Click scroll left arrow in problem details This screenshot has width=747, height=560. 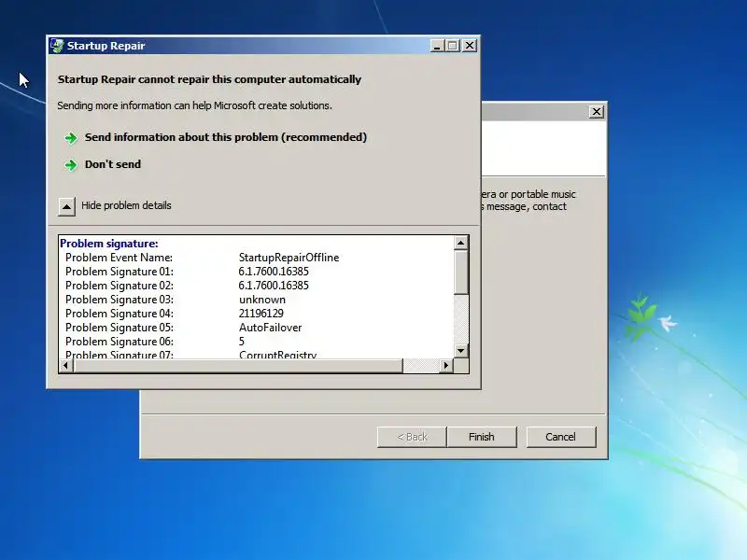66,366
